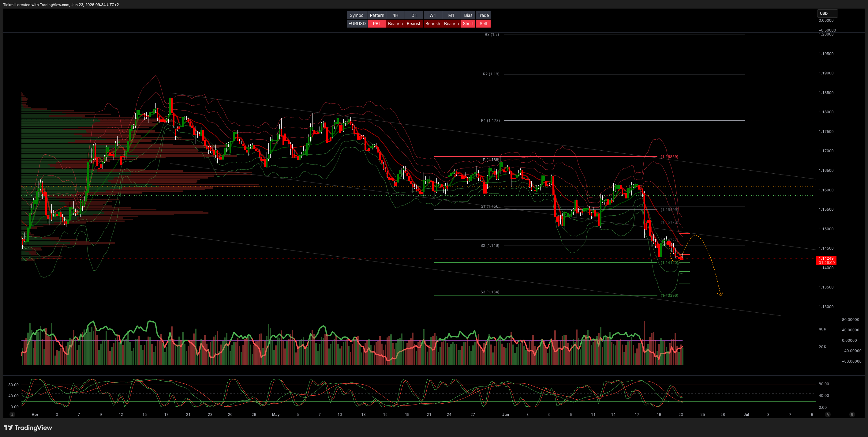Click the Jun label on time axis
This screenshot has width=868, height=437.
(x=505, y=414)
